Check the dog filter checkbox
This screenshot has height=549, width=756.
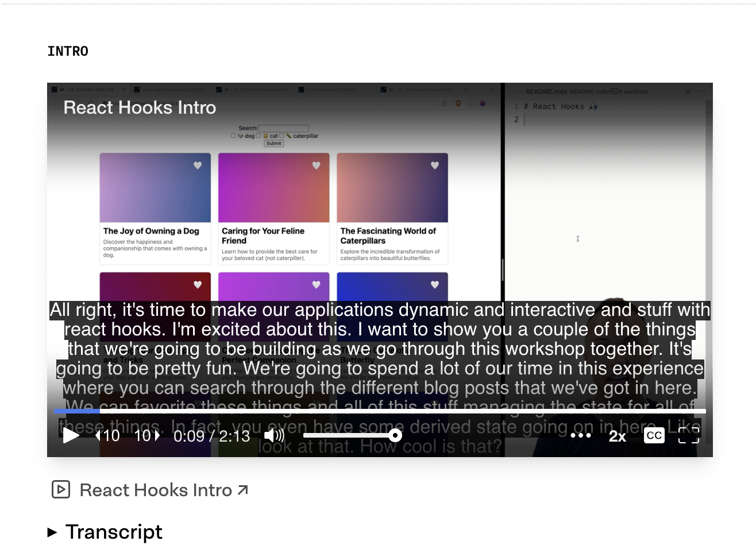[233, 136]
